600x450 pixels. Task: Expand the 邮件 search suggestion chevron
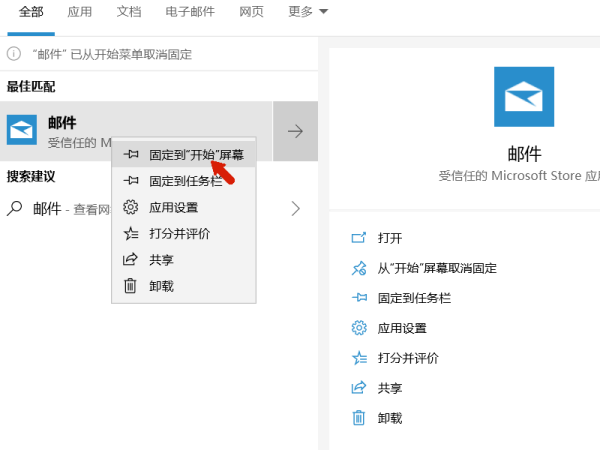pyautogui.click(x=295, y=209)
